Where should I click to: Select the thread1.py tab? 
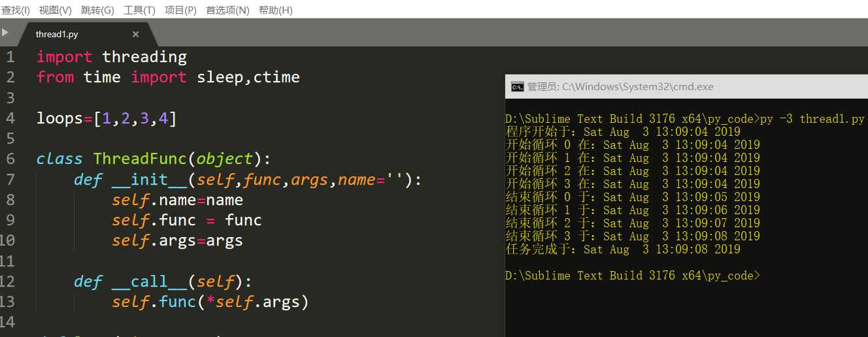click(x=58, y=34)
